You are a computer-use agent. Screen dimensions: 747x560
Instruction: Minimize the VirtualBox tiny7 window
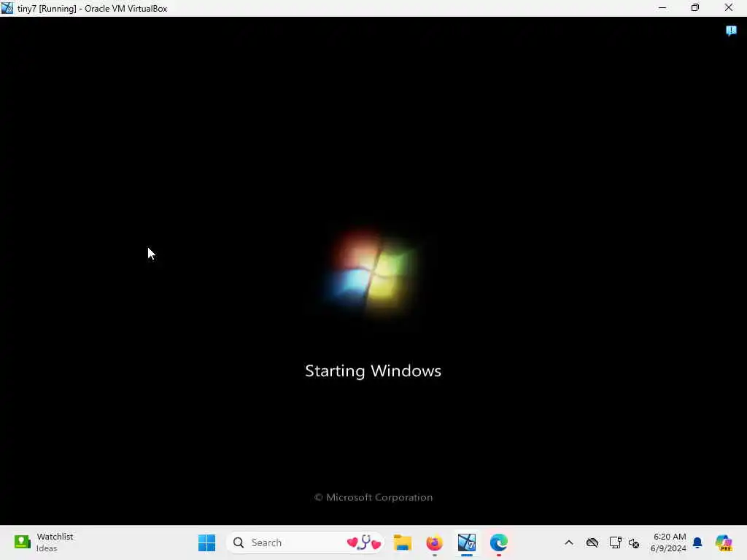coord(662,8)
